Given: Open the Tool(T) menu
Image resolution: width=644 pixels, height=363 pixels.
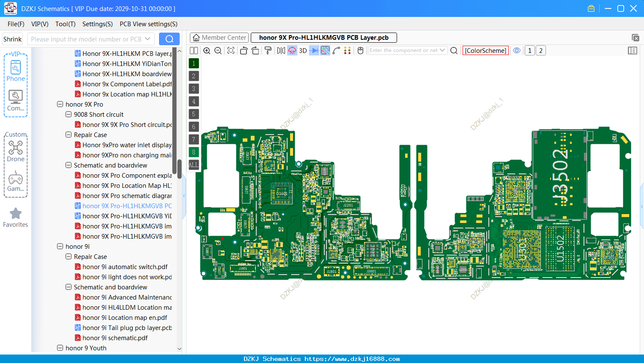Looking at the screenshot, I should tap(66, 24).
